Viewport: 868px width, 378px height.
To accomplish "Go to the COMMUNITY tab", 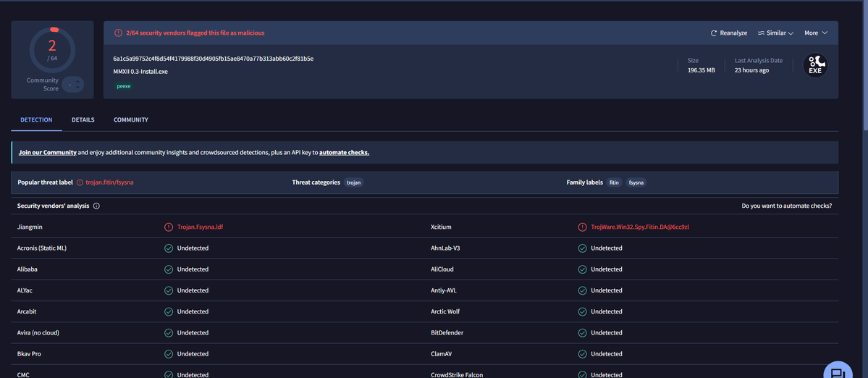I will pos(130,119).
